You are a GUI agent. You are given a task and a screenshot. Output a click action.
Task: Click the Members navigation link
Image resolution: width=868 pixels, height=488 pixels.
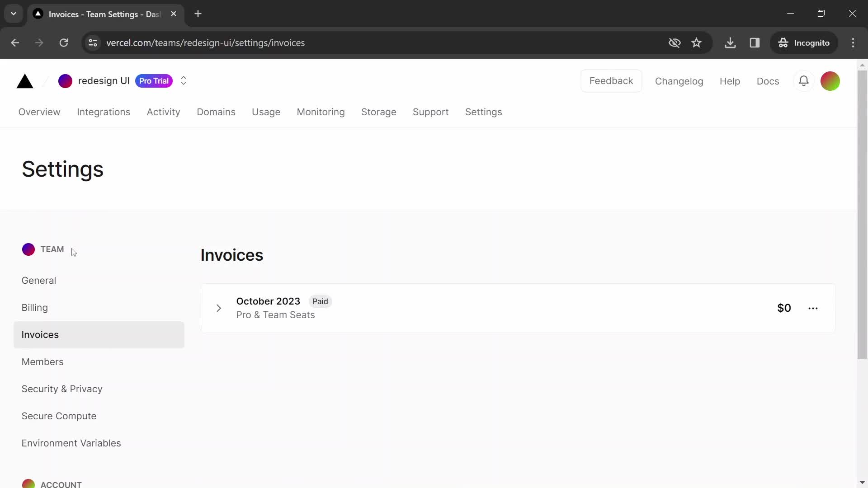click(42, 361)
